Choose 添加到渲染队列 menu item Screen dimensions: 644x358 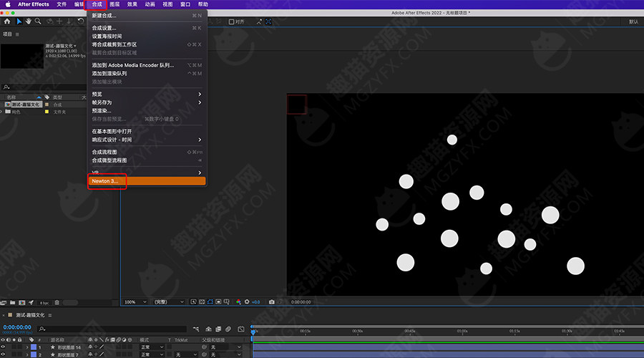coord(147,74)
